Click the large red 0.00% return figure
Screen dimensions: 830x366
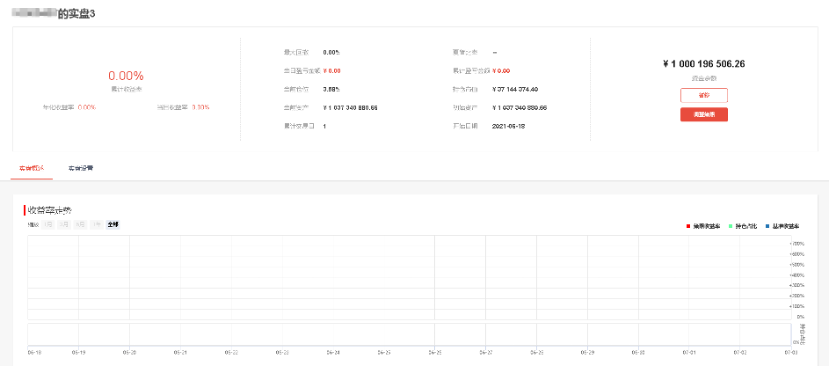126,76
